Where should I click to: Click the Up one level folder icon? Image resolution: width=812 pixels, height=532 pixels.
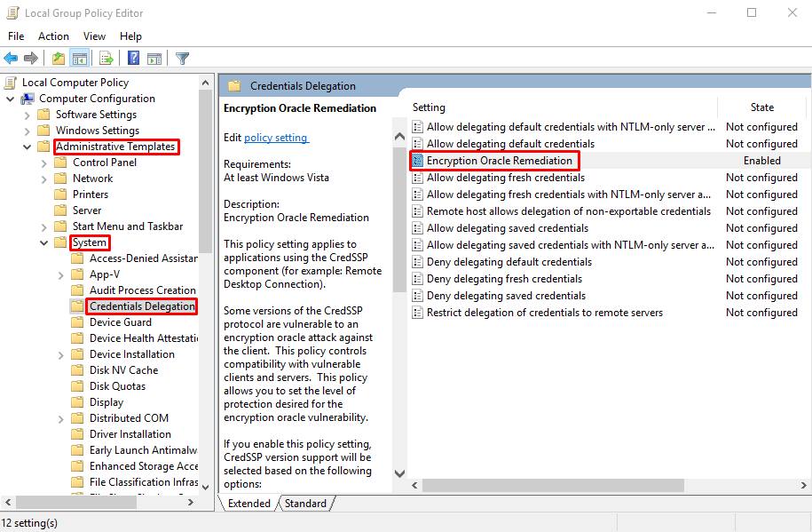[x=59, y=59]
